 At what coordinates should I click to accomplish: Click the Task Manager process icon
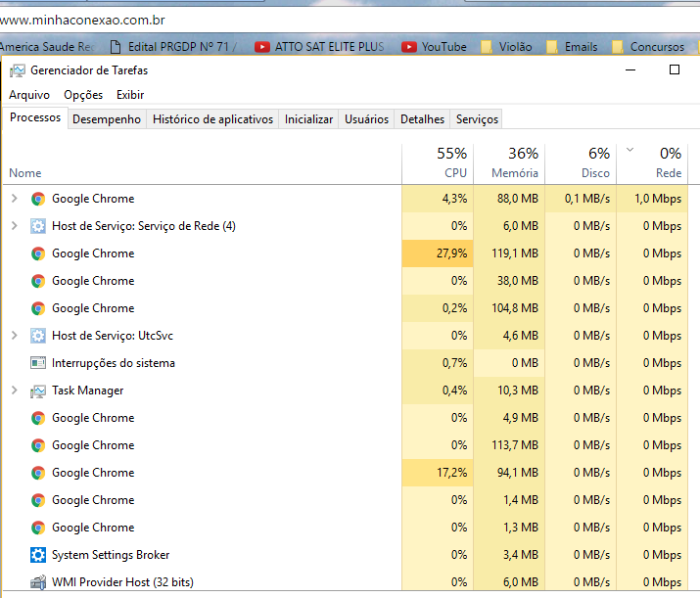coord(38,391)
